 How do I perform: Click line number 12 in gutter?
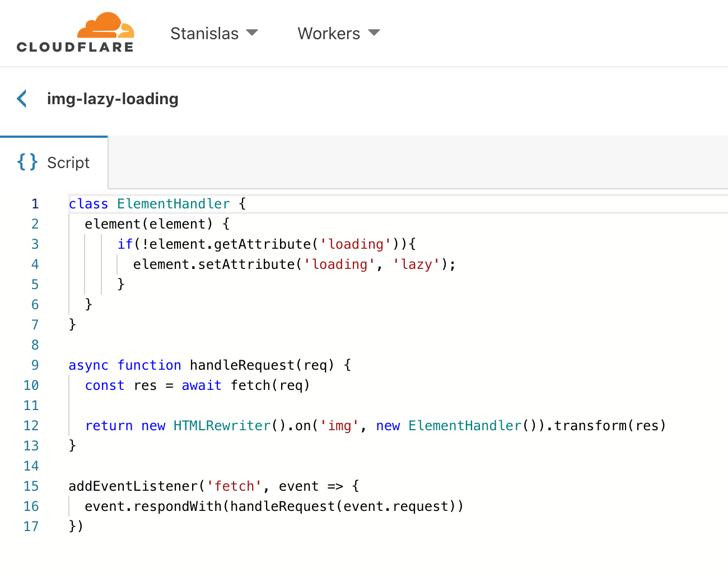pos(31,426)
